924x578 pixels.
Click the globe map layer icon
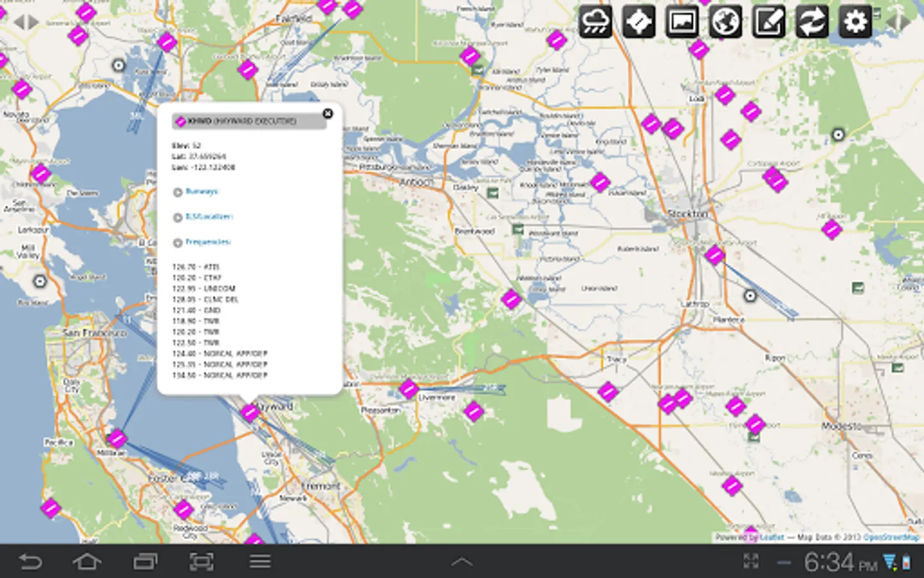(725, 22)
